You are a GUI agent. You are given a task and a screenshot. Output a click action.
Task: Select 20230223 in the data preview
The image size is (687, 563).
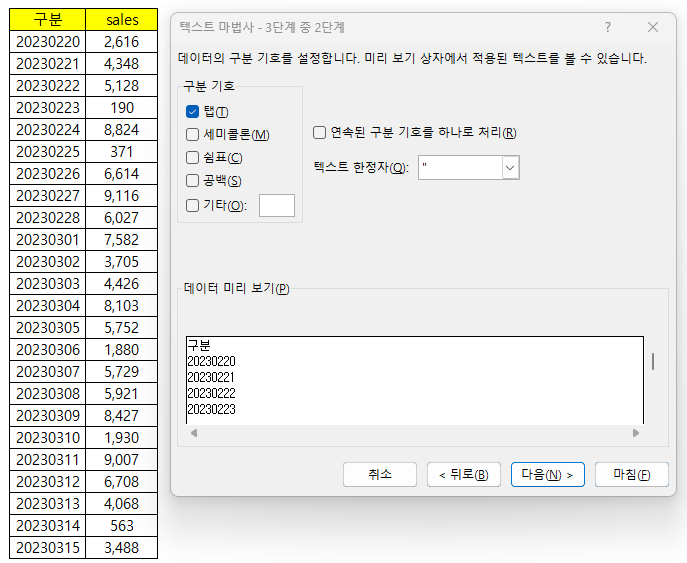click(212, 409)
